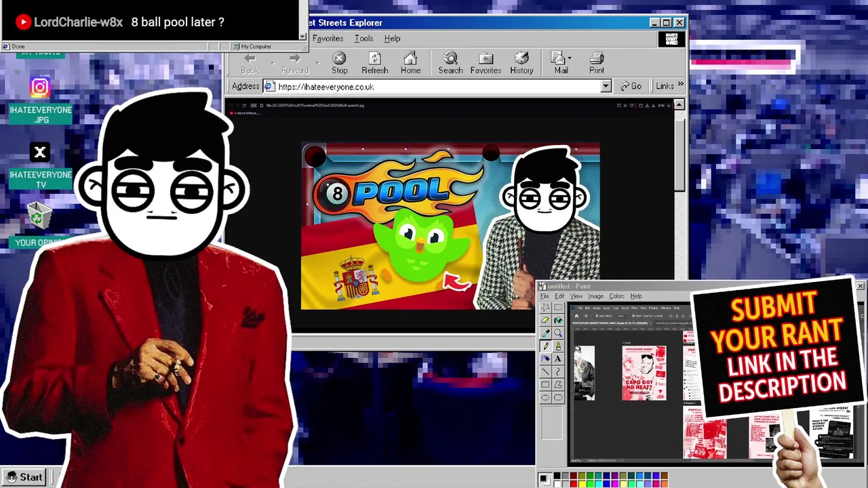This screenshot has width=868, height=488.
Task: Click the 8 Ball Pool thumbnail image in browser
Action: tap(450, 226)
